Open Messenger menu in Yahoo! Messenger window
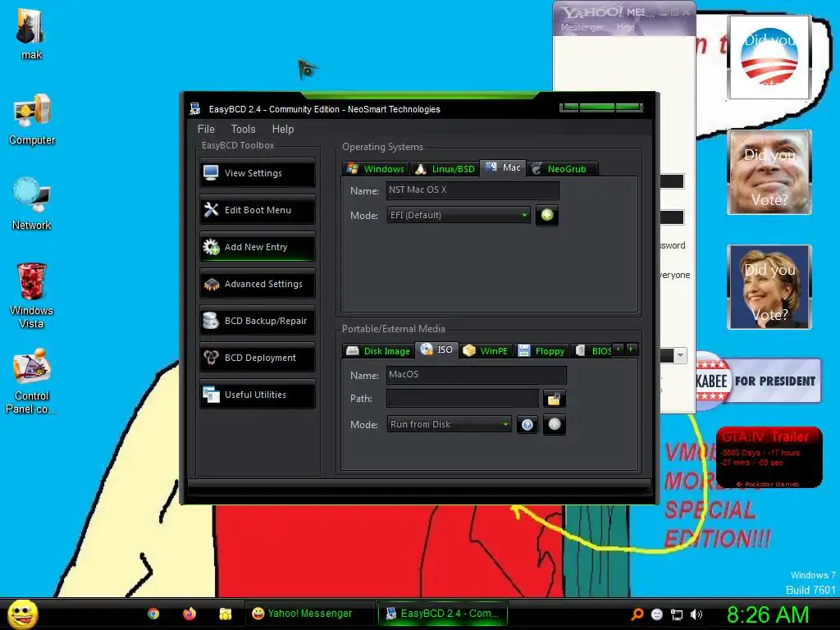 click(x=582, y=27)
